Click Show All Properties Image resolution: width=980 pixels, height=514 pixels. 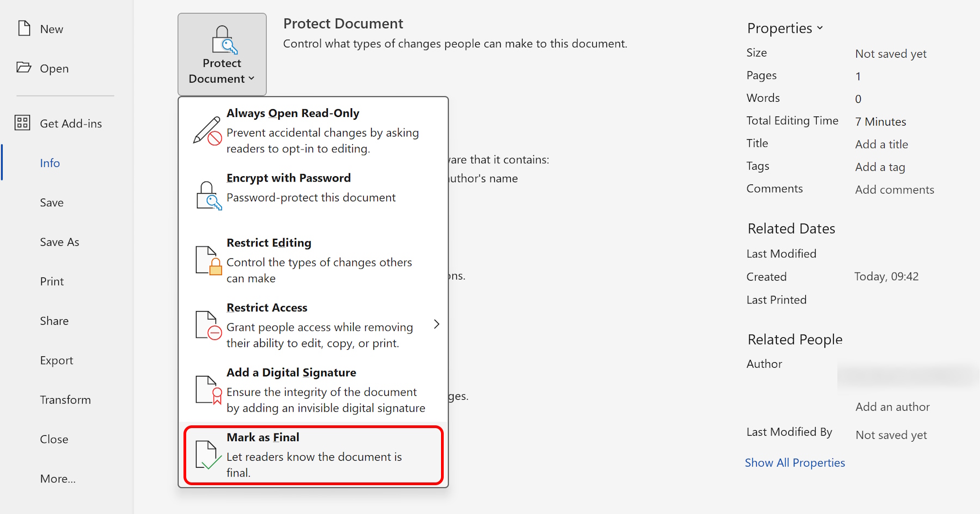[x=794, y=462]
